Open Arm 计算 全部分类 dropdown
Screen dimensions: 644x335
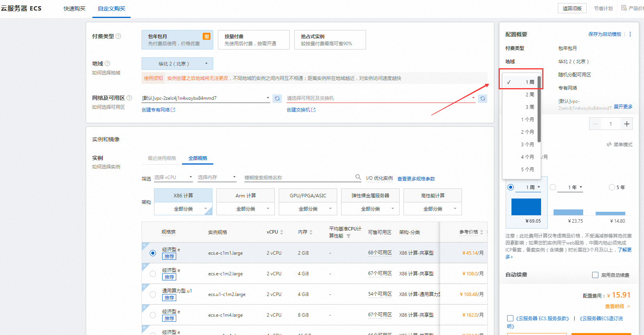(246, 209)
